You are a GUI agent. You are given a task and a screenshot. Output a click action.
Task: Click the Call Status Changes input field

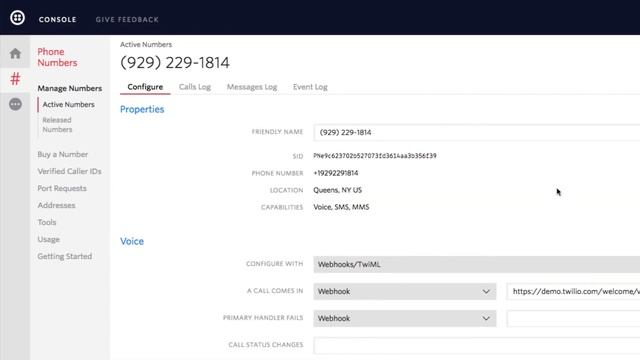[x=477, y=345]
